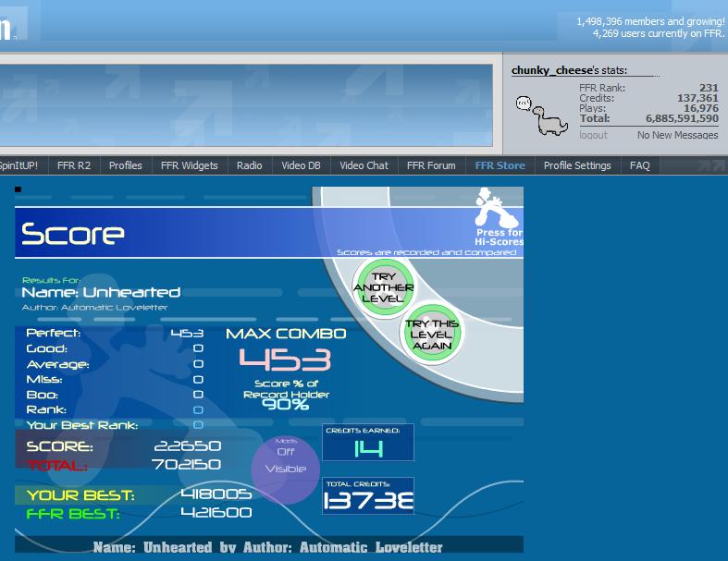Go to Profile Settings

577,165
